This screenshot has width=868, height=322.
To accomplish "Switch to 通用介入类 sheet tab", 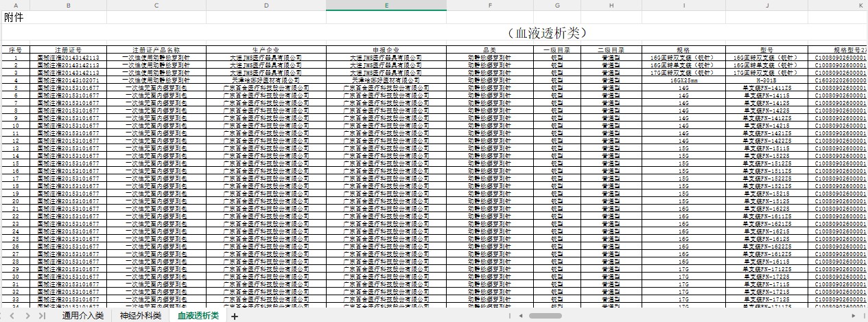I will tap(82, 316).
